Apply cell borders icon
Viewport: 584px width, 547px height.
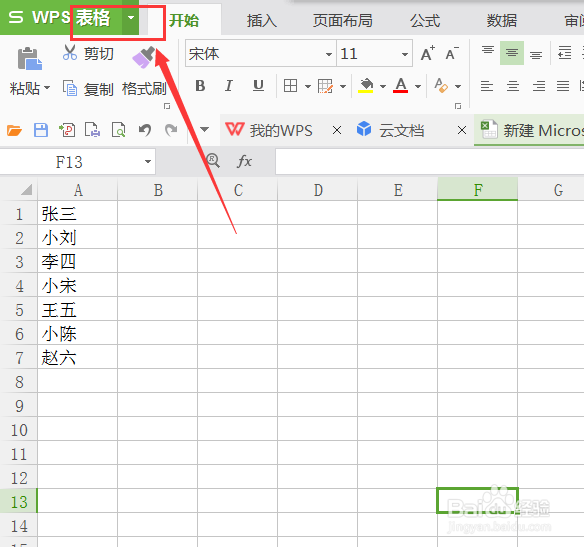coord(291,86)
